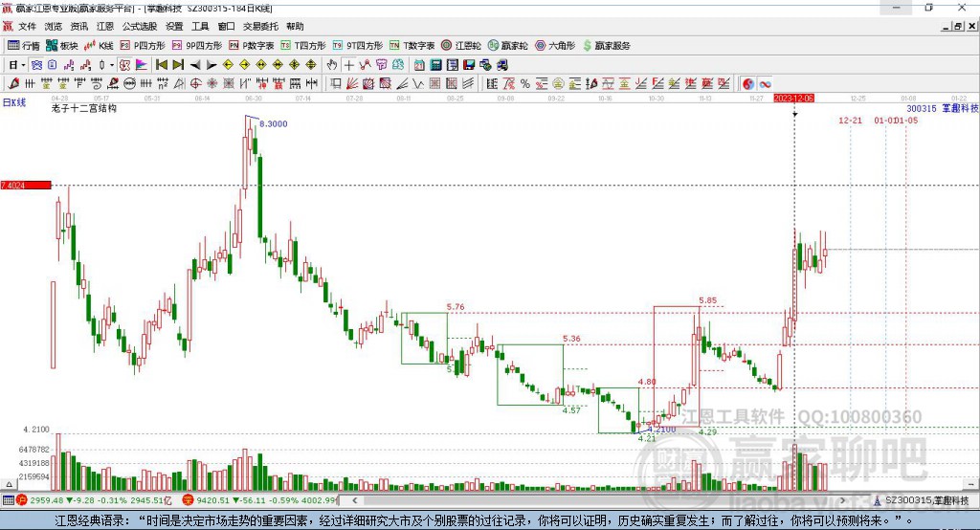The height and width of the screenshot is (530, 980).
Task: Open the 江恩轮 tool
Action: (461, 46)
